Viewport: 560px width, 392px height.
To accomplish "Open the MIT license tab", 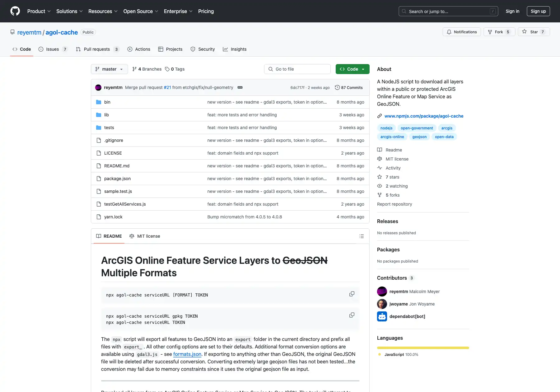I will coord(145,236).
